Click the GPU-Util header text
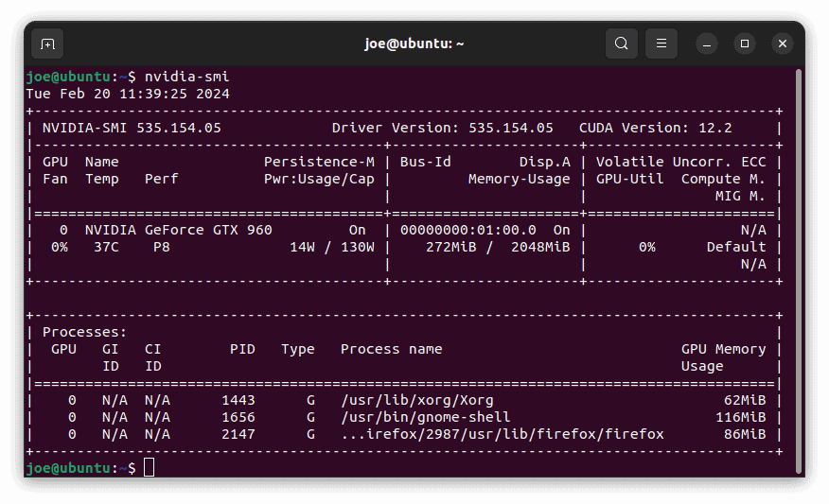Image resolution: width=829 pixels, height=504 pixels. point(629,179)
